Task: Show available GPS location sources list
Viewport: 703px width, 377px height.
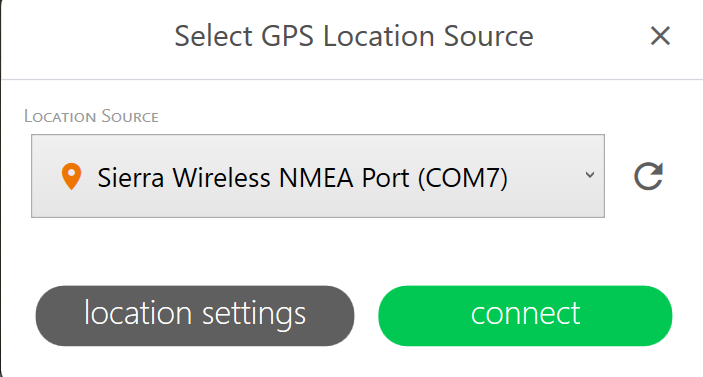Action: [318, 176]
